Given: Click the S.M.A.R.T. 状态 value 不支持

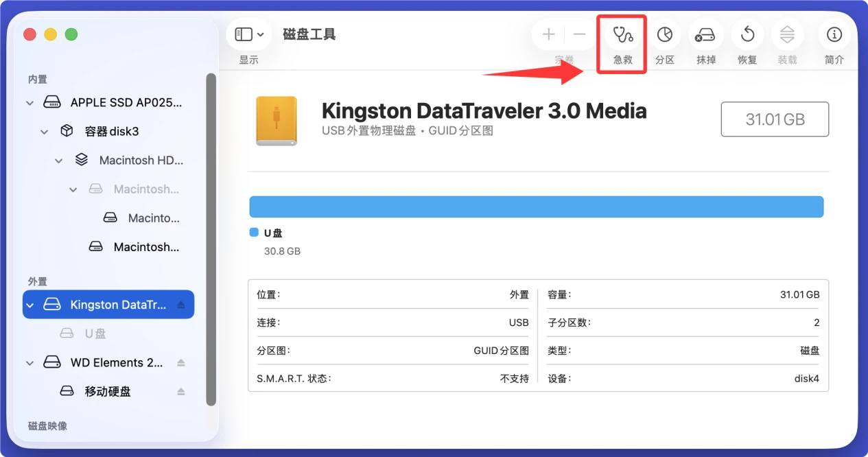Looking at the screenshot, I should [515, 378].
